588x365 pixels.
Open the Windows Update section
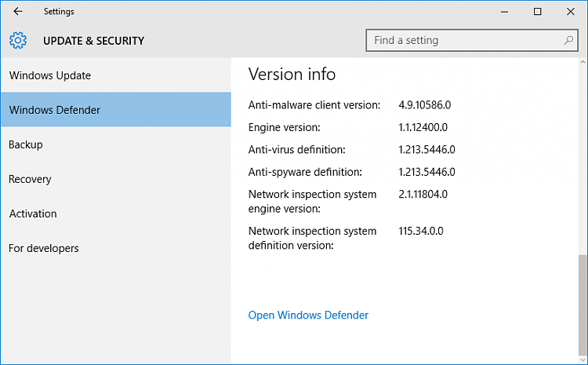[x=116, y=75]
